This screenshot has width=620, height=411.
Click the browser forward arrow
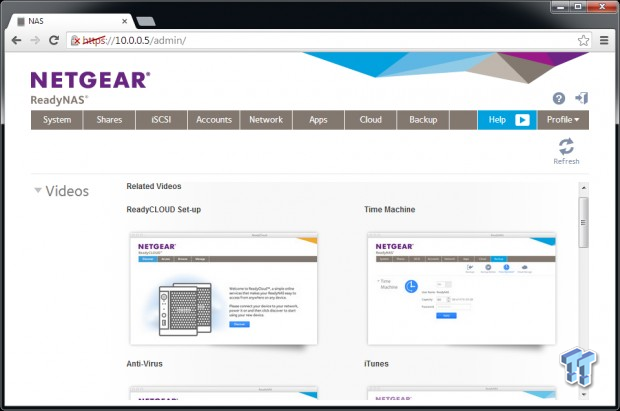point(35,40)
